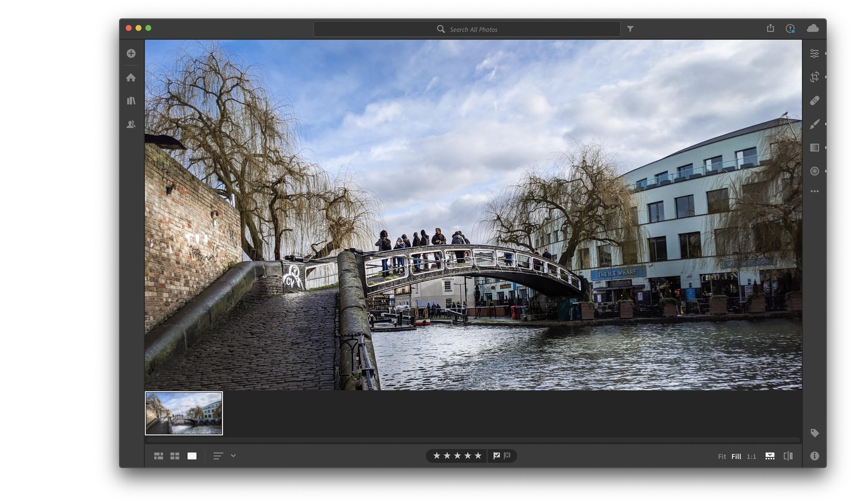This screenshot has height=504, width=854.
Task: Set rating to four stars
Action: click(468, 456)
